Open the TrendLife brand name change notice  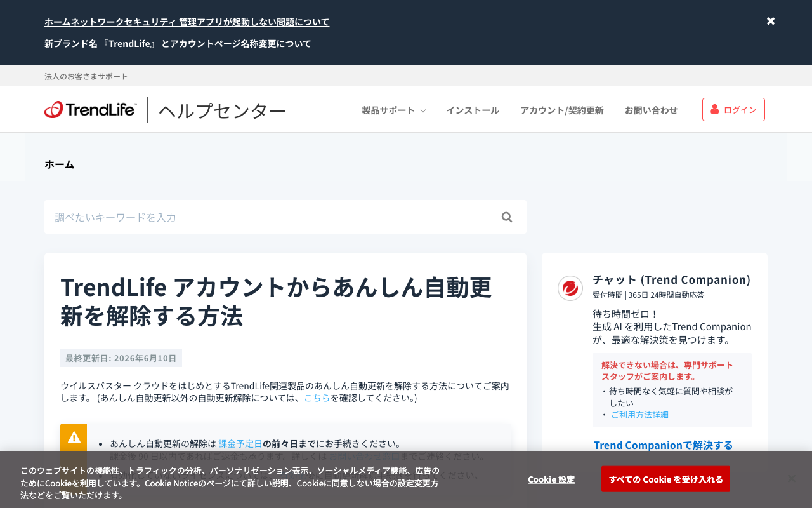point(178,43)
